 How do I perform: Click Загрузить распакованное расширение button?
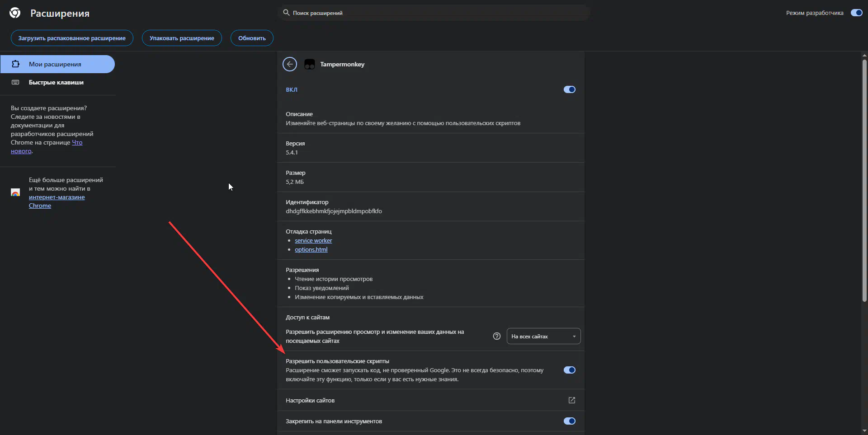[x=72, y=38]
